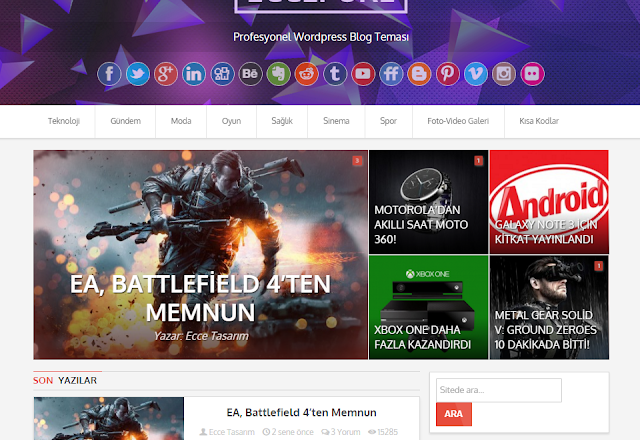This screenshot has width=640, height=440.
Task: Click the 'Sitede ara...' search field
Action: [x=499, y=390]
